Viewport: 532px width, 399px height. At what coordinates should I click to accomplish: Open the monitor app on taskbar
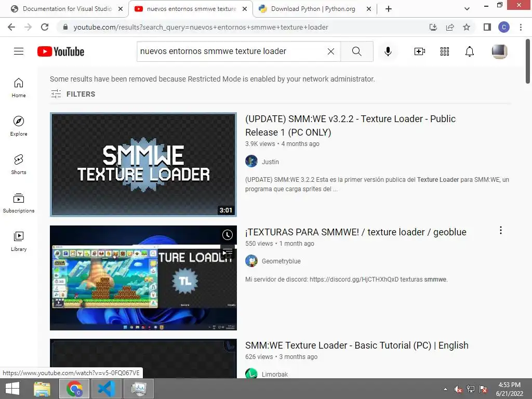[x=139, y=389]
